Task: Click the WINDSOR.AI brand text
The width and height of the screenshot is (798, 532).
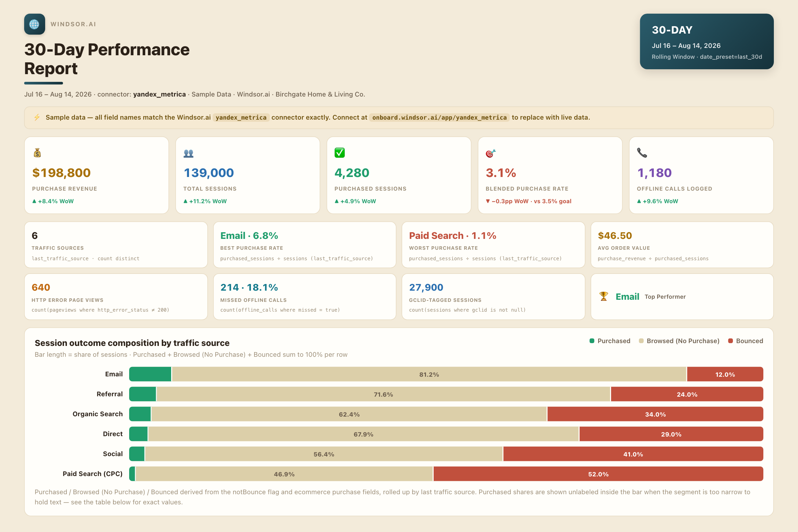Action: tap(73, 24)
